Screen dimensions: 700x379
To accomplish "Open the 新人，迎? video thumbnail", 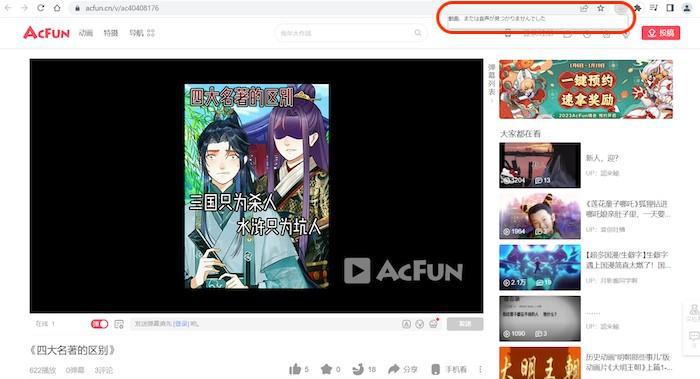I will [x=540, y=165].
